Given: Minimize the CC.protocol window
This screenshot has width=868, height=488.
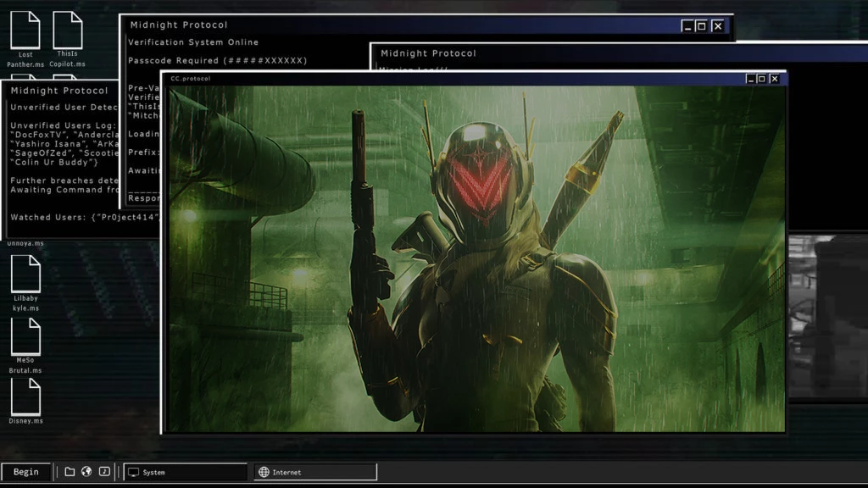Looking at the screenshot, I should coord(751,79).
